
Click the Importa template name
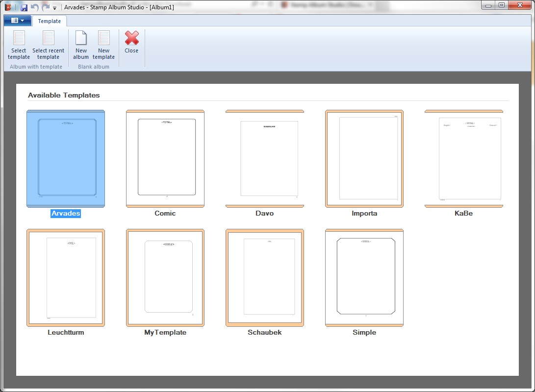(364, 213)
